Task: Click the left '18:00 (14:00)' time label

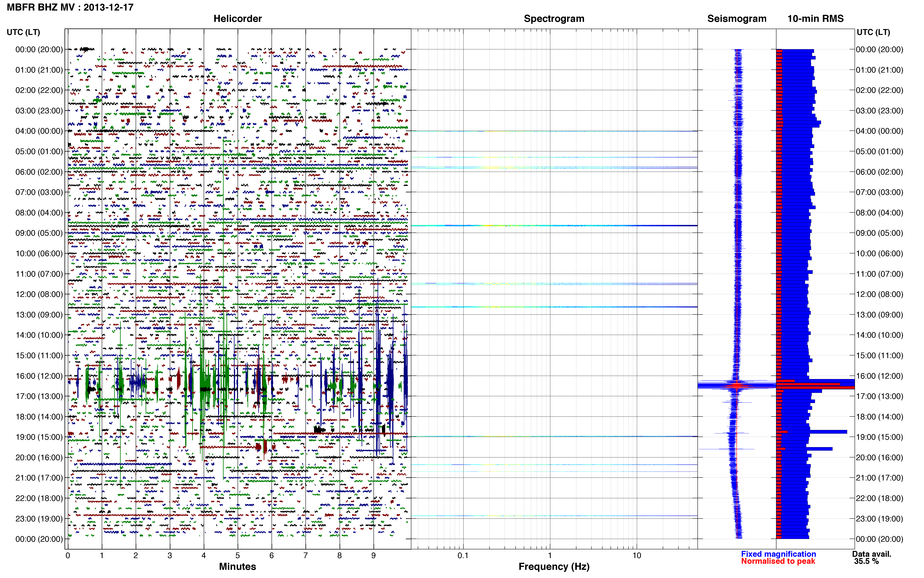Action: coord(39,417)
